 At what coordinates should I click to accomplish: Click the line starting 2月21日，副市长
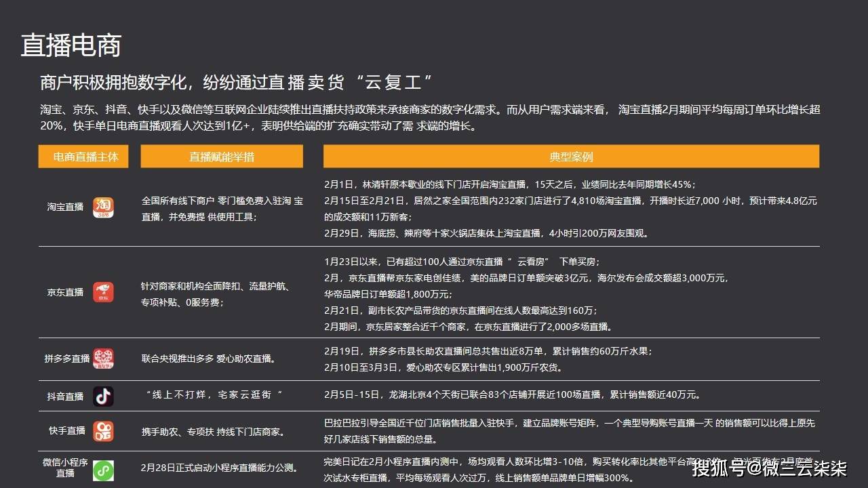461,310
